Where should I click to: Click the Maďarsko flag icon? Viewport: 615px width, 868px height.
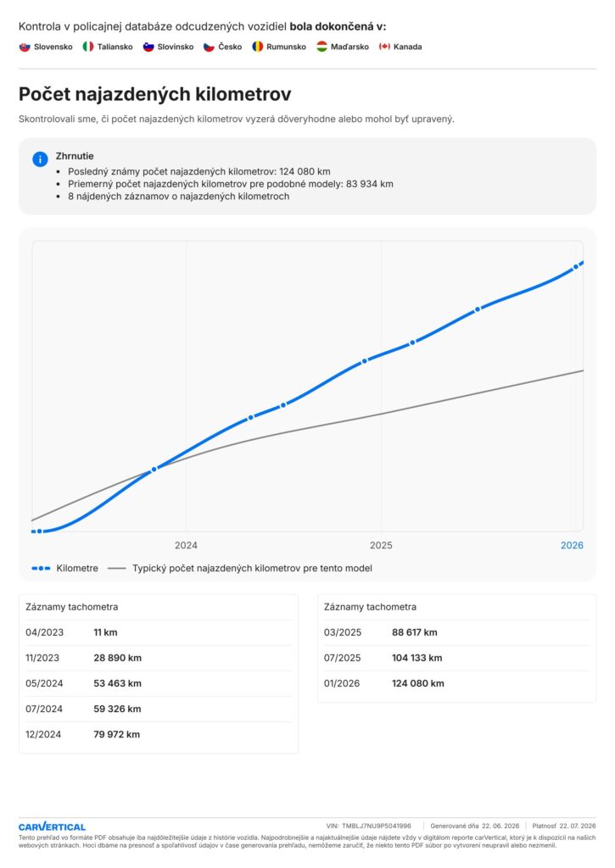[x=321, y=47]
